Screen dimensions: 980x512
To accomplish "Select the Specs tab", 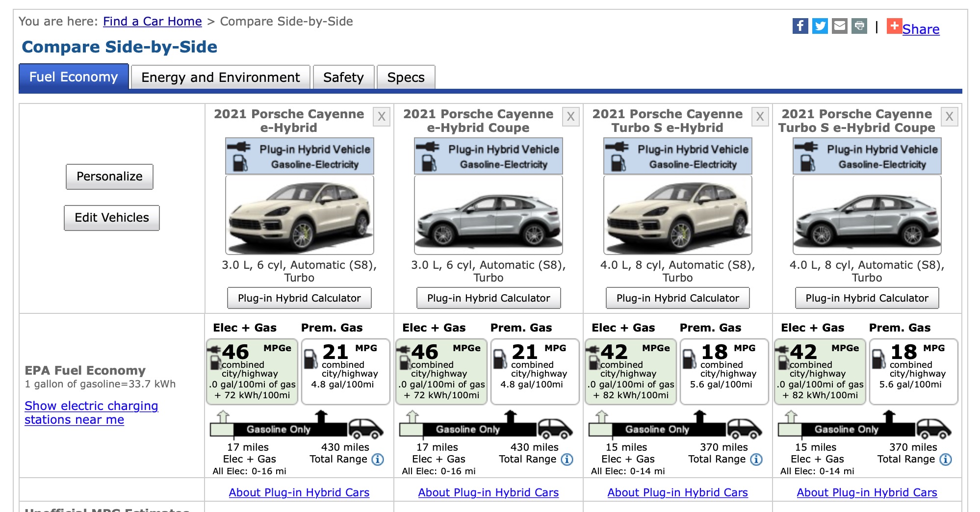I will [406, 77].
